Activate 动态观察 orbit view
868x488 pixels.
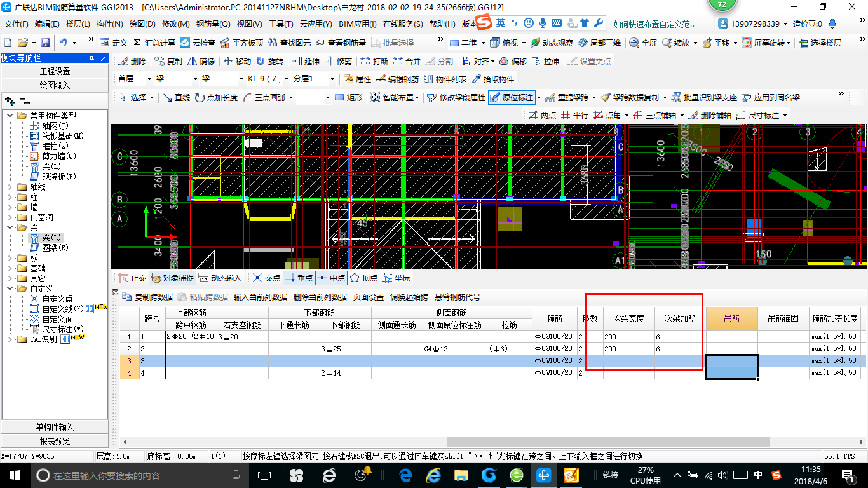tap(552, 43)
